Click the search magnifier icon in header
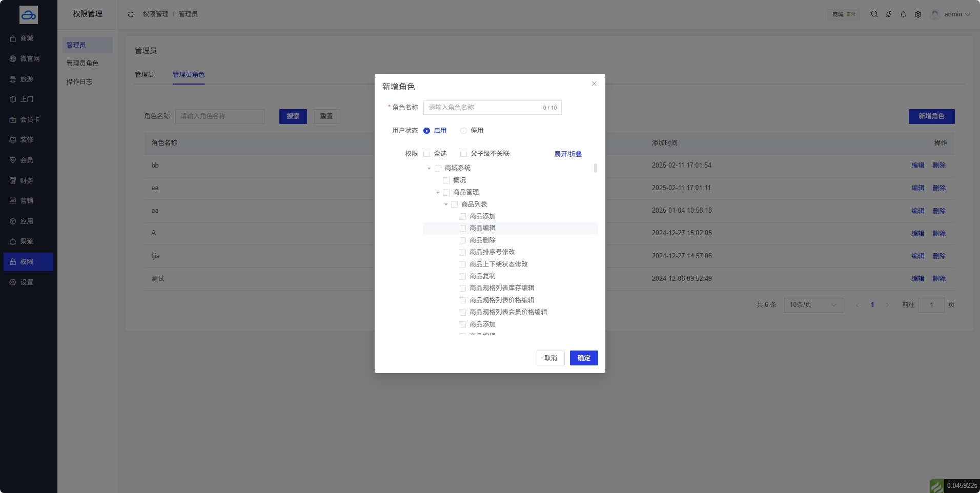 (874, 14)
